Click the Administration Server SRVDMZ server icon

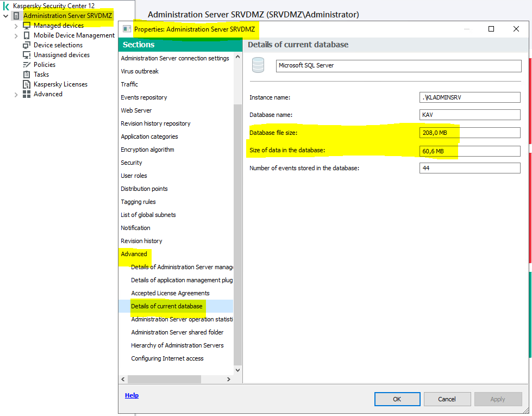(x=16, y=16)
